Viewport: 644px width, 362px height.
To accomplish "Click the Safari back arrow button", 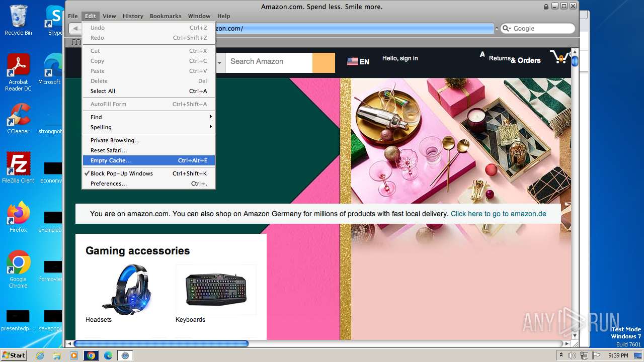I will point(75,28).
